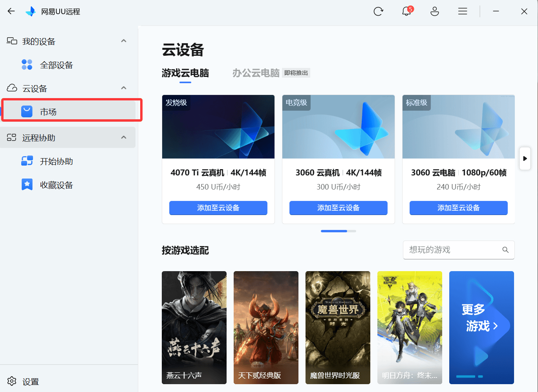Click the refresh icon in title bar
The width and height of the screenshot is (538, 392).
(378, 11)
